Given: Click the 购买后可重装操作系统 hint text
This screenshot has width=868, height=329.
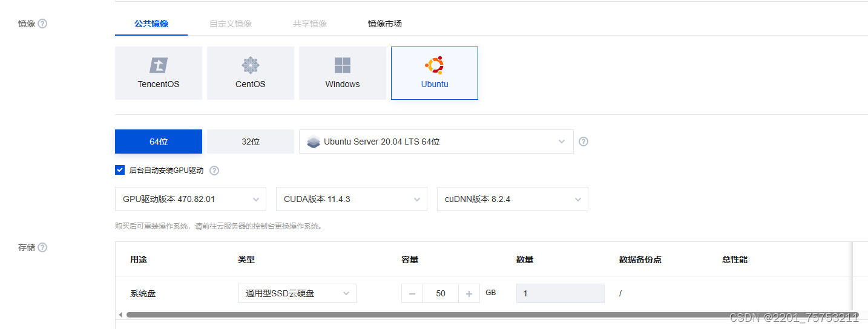Looking at the screenshot, I should click(219, 226).
